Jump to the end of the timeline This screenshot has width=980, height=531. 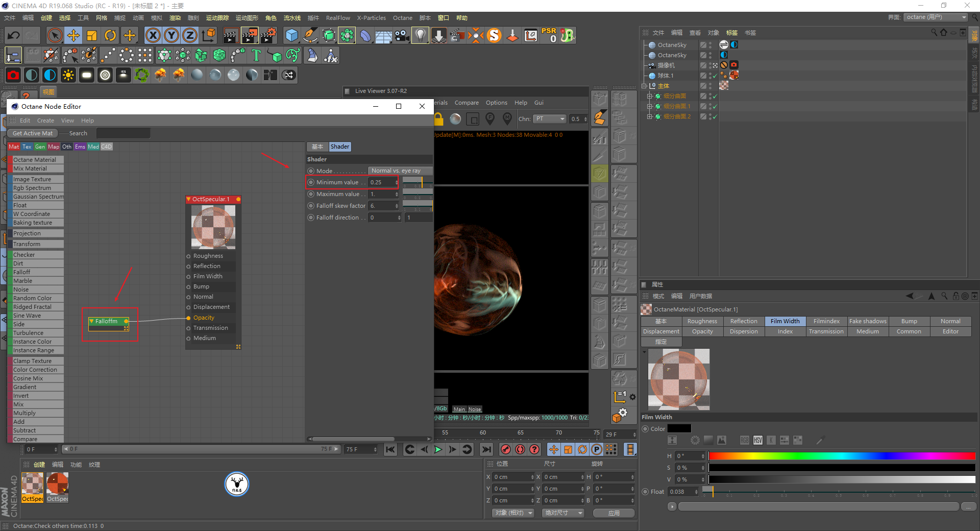click(x=487, y=449)
